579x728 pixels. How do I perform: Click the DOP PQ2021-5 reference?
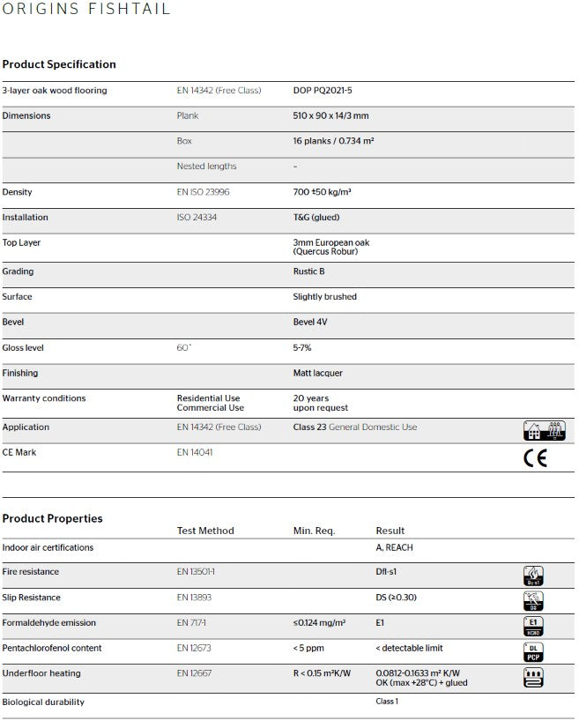tap(323, 90)
